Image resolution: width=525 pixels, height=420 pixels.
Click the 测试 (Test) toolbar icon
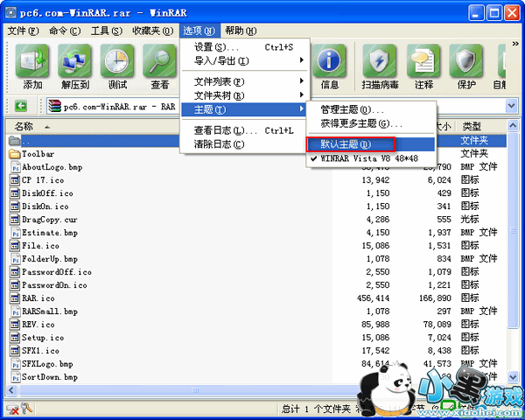[117, 61]
